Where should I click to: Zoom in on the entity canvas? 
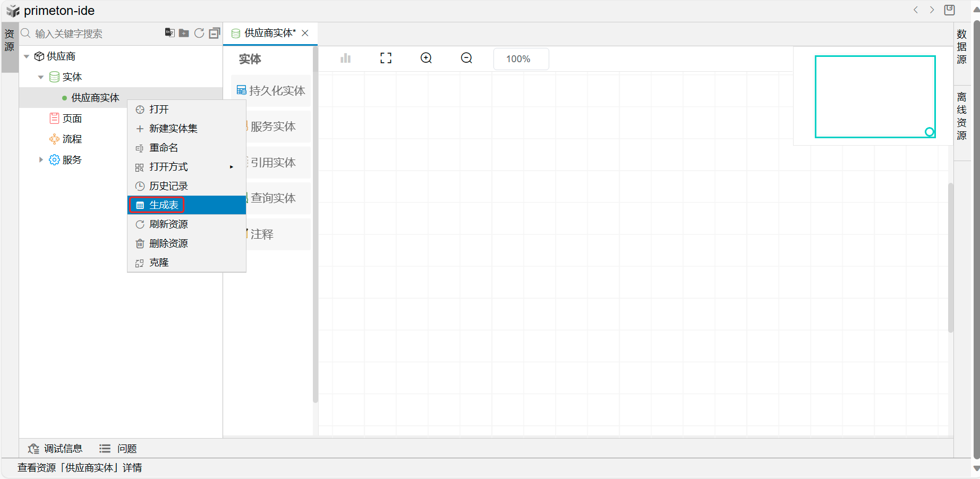pos(426,58)
